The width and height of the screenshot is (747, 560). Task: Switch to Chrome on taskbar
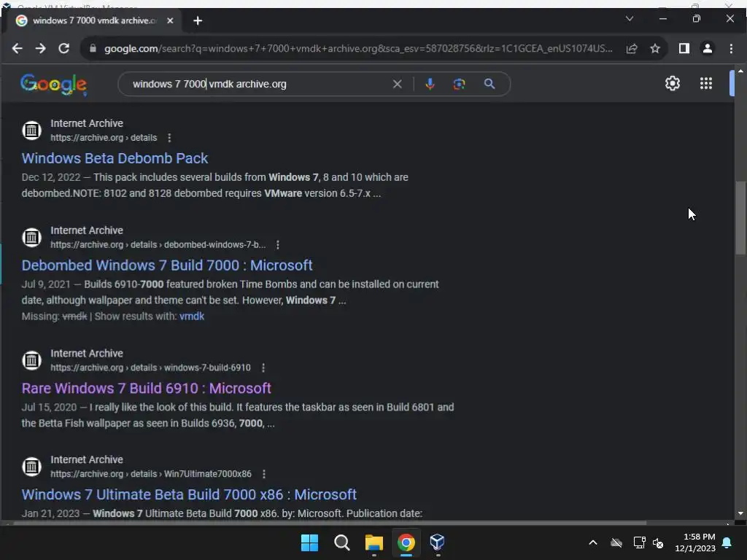[x=406, y=542]
